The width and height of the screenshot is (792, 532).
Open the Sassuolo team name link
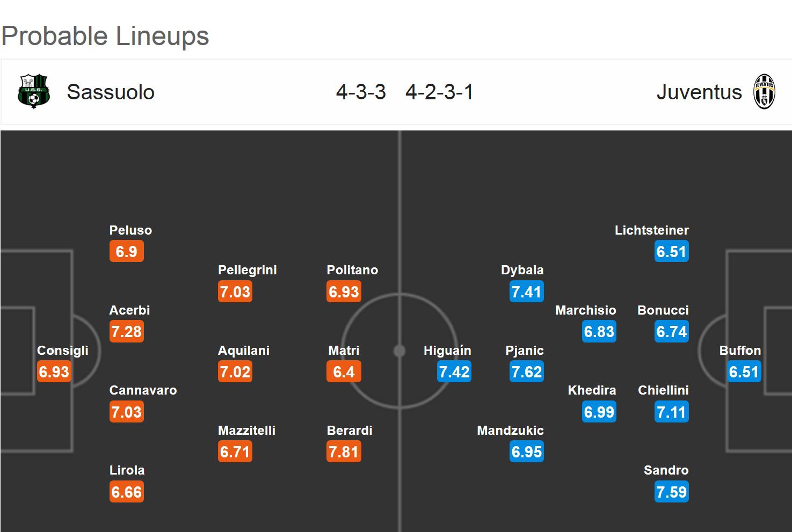[111, 92]
